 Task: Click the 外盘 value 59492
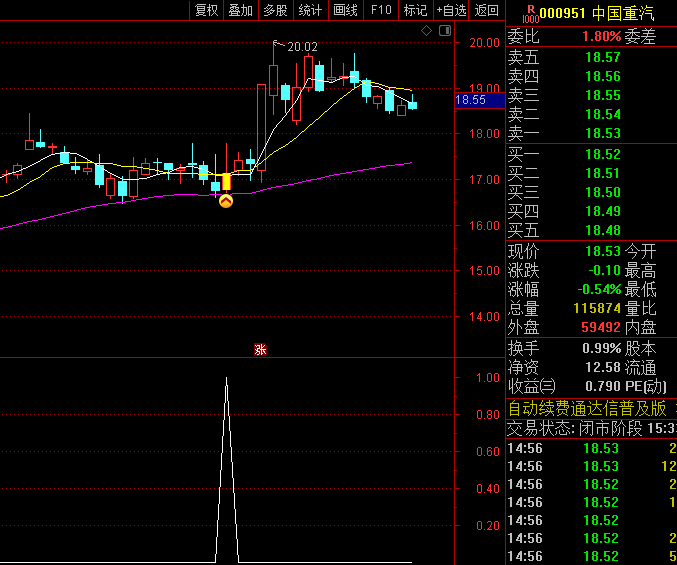(601, 327)
